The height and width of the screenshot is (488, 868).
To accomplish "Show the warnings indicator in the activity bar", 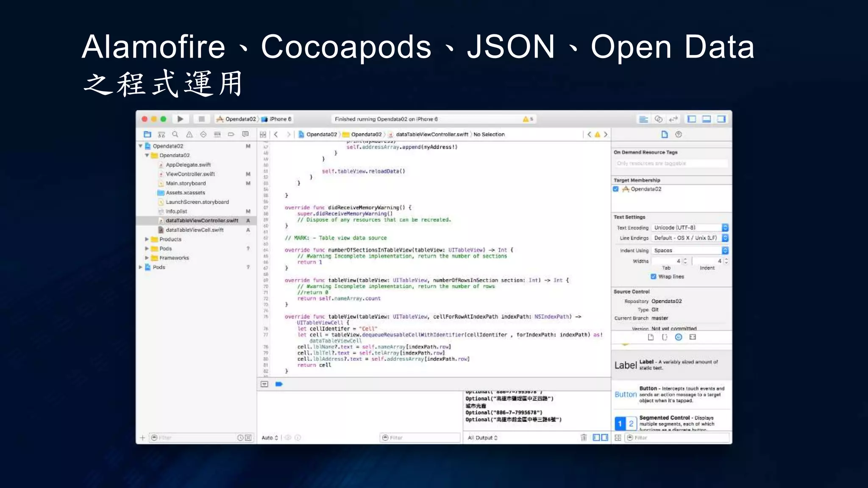I will tap(528, 119).
